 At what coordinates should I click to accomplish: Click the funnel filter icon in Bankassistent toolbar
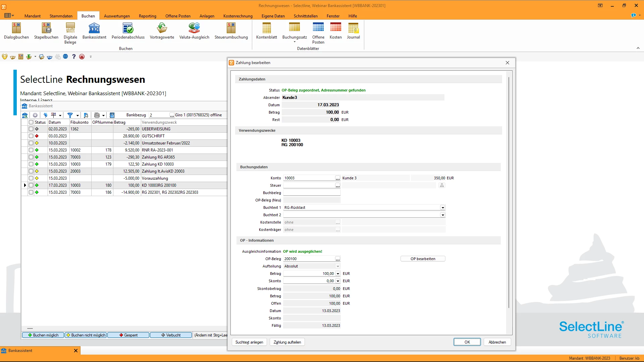coord(70,115)
